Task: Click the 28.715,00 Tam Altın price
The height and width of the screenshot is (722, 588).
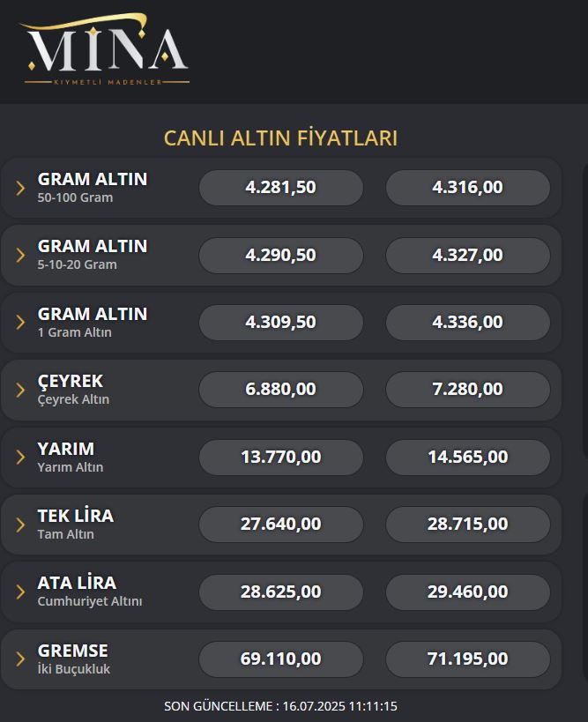Action: click(468, 524)
